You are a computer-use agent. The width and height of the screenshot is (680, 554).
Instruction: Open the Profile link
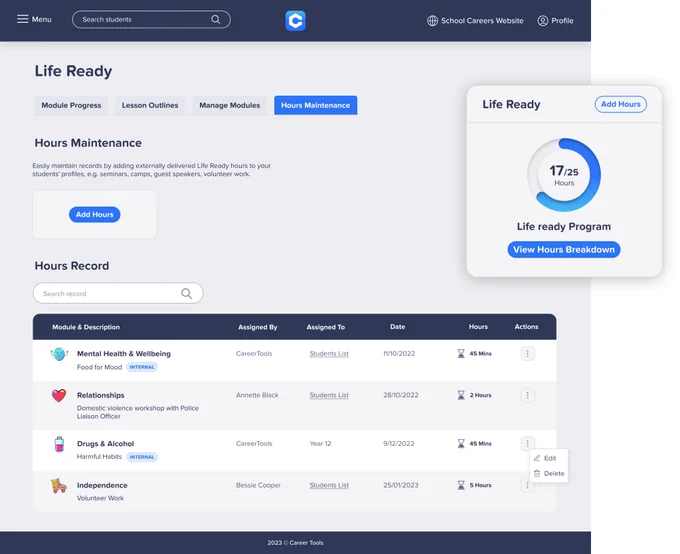point(562,21)
